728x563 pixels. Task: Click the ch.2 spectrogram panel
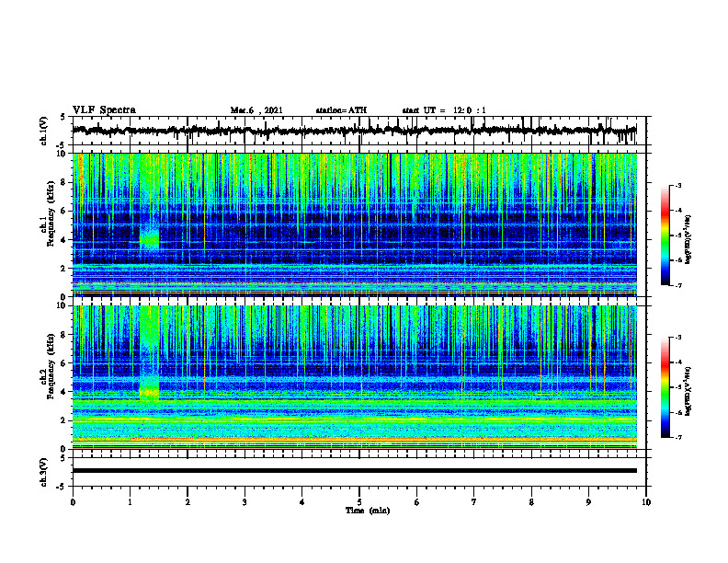click(x=355, y=377)
